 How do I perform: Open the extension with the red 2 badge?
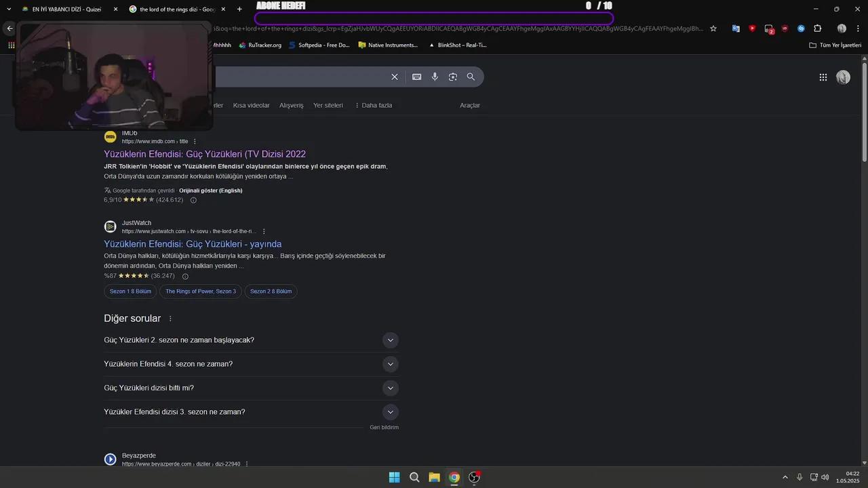769,29
